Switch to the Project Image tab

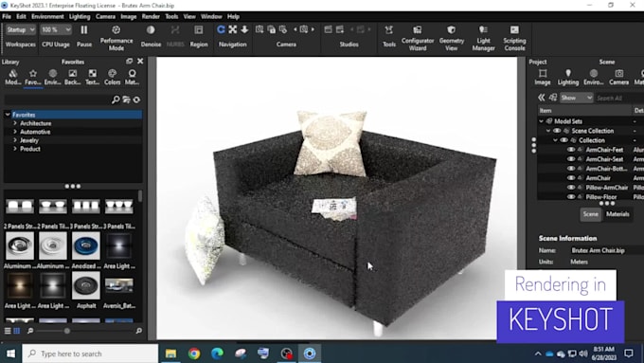(543, 77)
